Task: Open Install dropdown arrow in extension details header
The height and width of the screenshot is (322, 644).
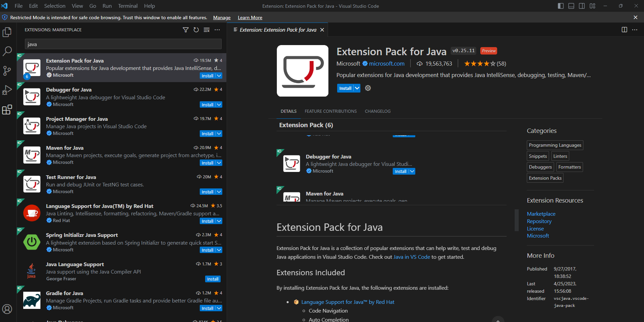Action: tap(357, 88)
